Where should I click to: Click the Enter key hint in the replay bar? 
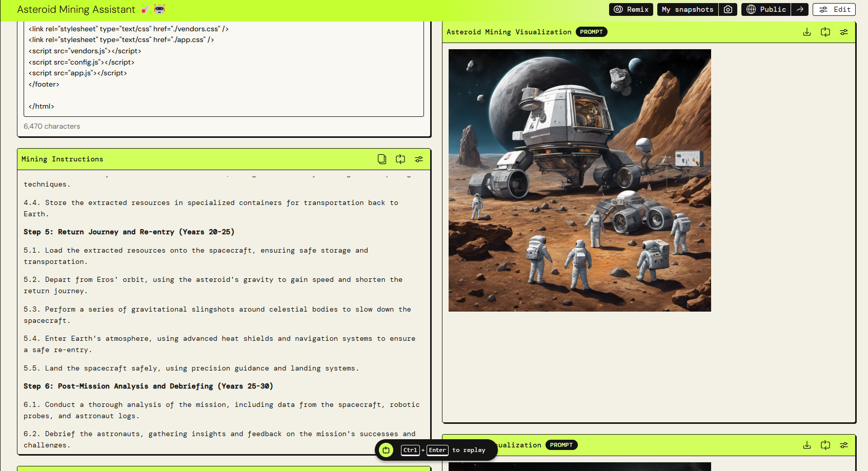pyautogui.click(x=437, y=450)
